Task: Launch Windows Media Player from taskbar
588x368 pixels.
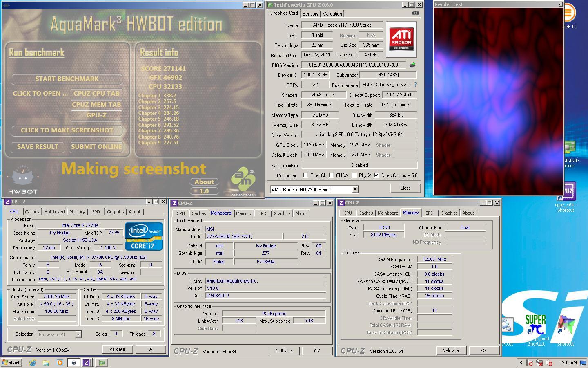Action: pyautogui.click(x=60, y=363)
